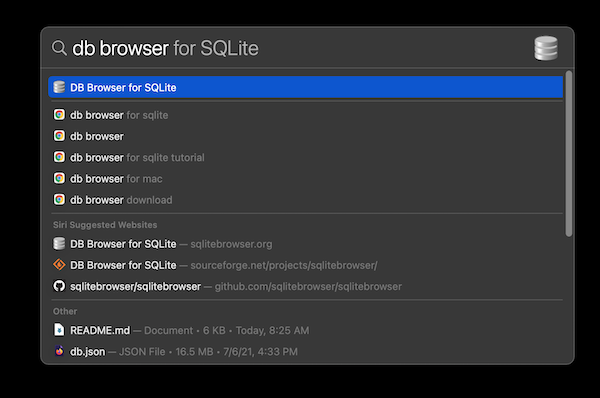Click Chrome icon next to 'db browser for mac'
This screenshot has width=600, height=398.
pos(59,178)
